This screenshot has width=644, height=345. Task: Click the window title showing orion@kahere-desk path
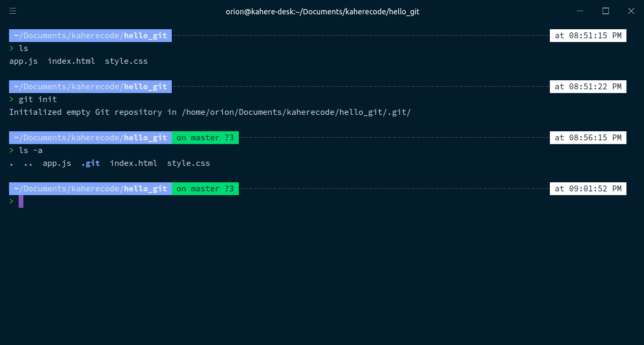pyautogui.click(x=322, y=11)
